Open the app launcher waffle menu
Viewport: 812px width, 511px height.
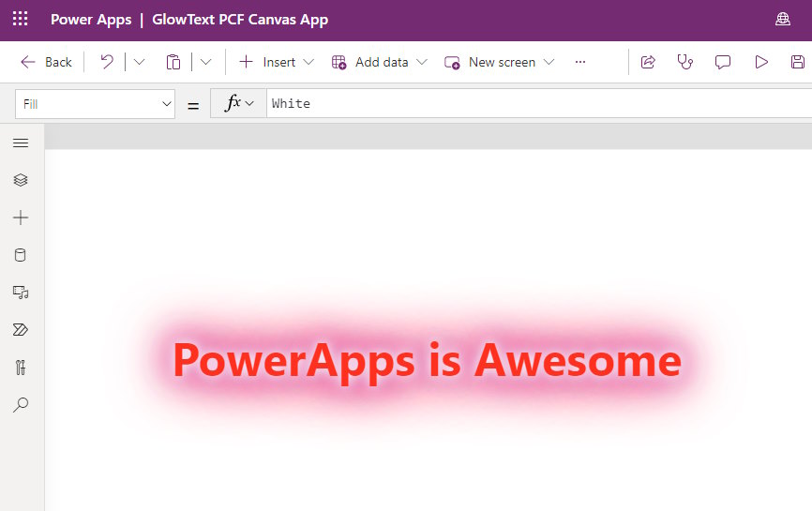[x=21, y=19]
